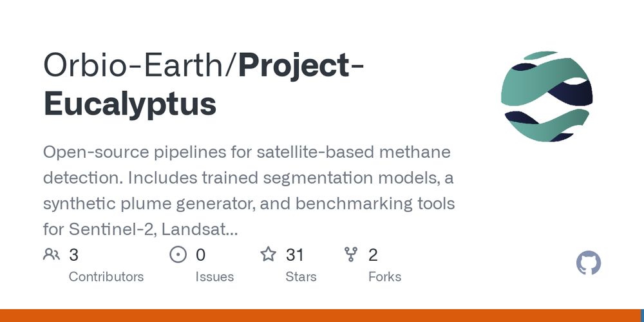Click the issues count number 0

(200, 254)
